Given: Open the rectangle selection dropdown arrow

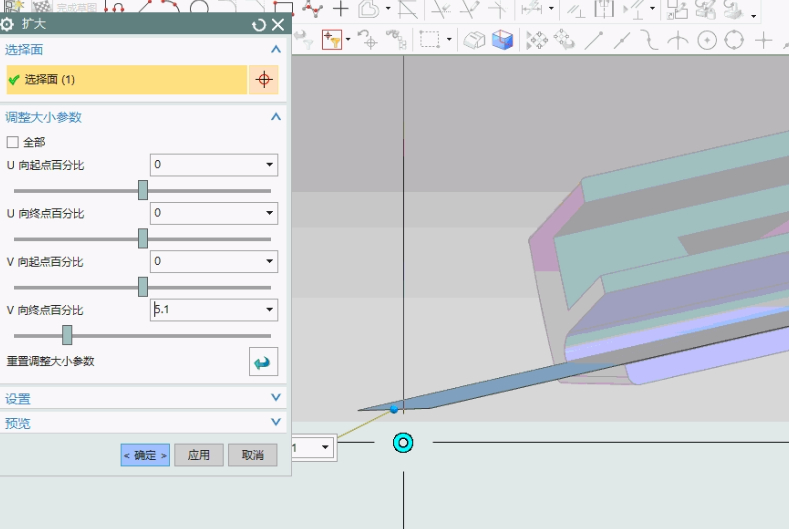Looking at the screenshot, I should [449, 39].
